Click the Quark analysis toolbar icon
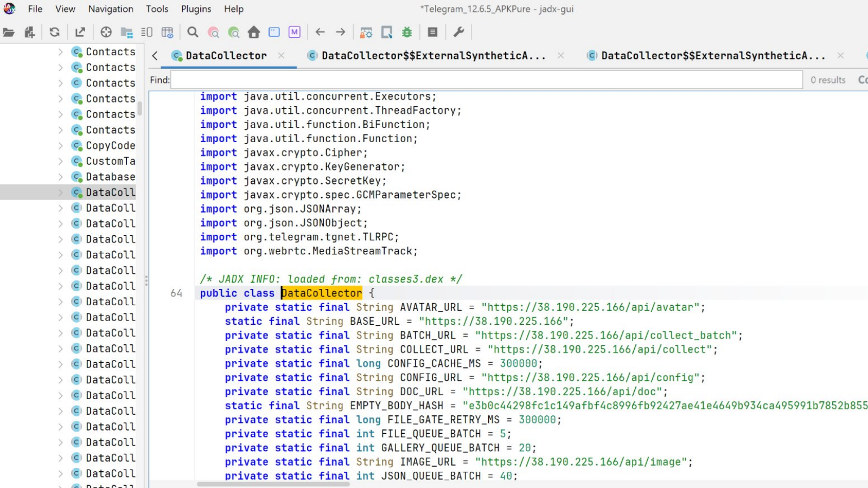This screenshot has height=488, width=868. pyautogui.click(x=387, y=33)
